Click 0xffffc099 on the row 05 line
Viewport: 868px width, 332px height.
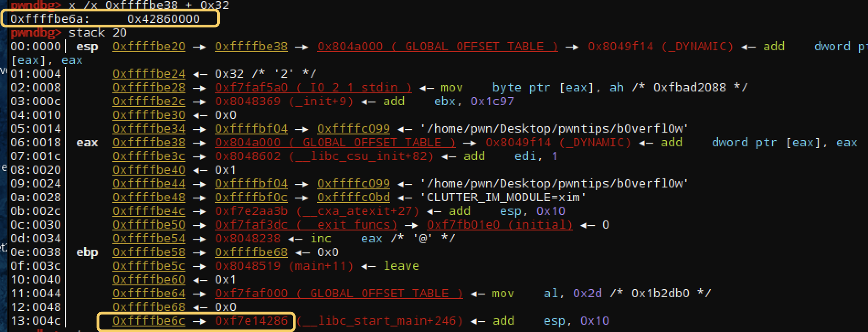pyautogui.click(x=354, y=129)
